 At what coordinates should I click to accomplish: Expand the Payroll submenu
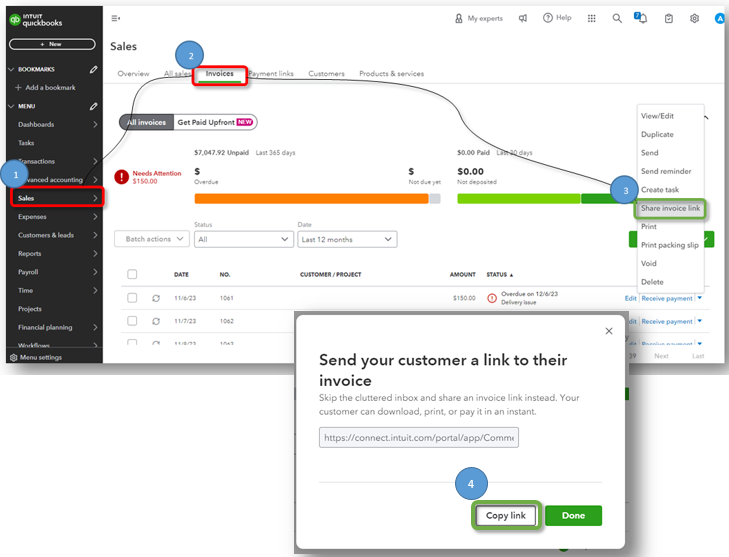point(95,272)
